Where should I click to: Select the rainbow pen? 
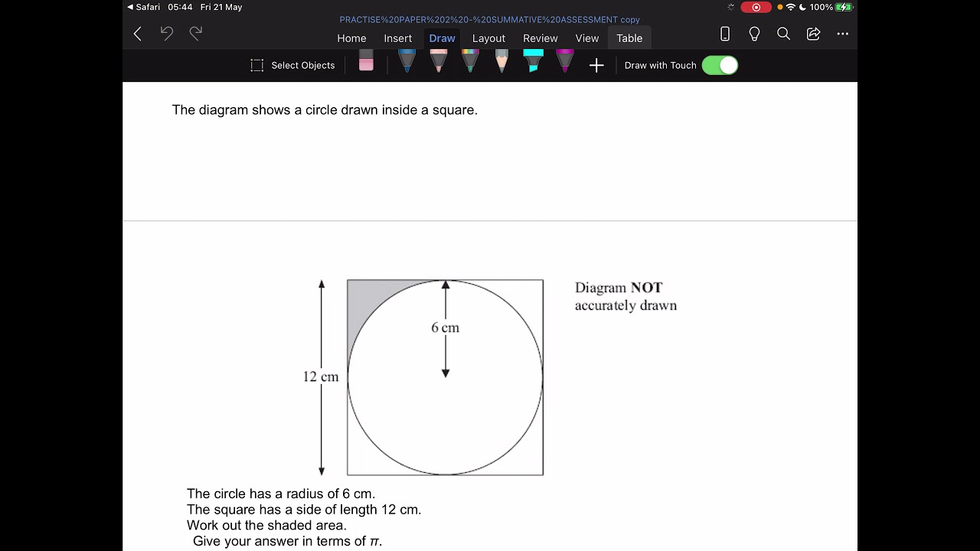[x=470, y=61]
